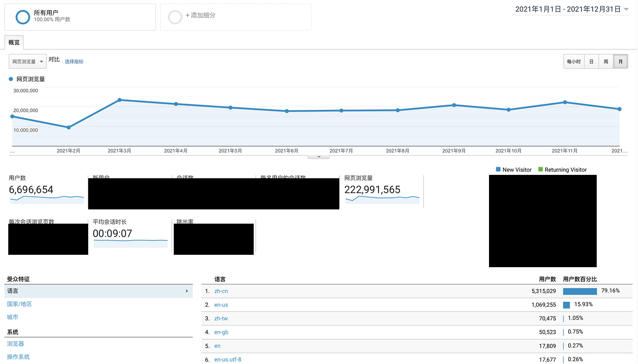Click the 平均会话时长 sparkline thumbnail
Image resolution: width=638 pixels, height=364 pixels.
(x=131, y=243)
